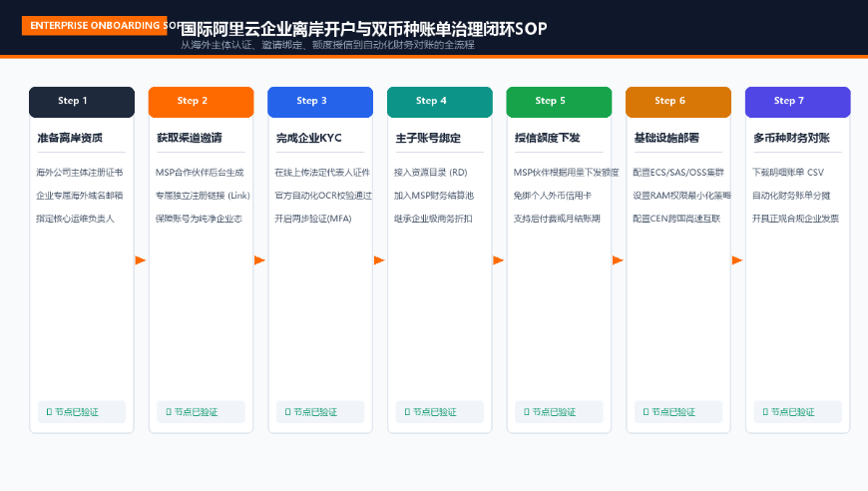This screenshot has height=491, width=868.
Task: Click the line 海外公司主体注册证书
Action: click(80, 173)
